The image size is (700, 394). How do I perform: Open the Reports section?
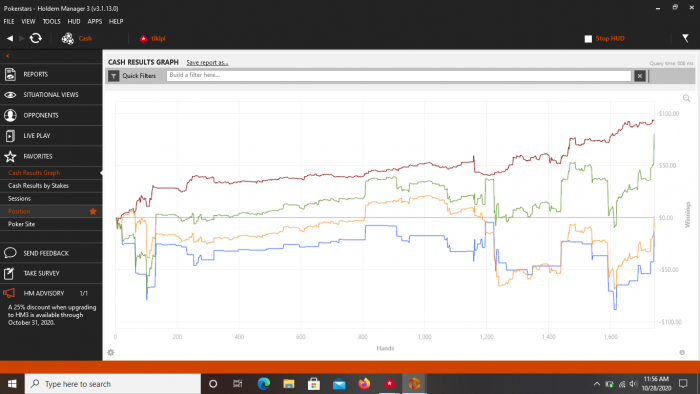51,74
